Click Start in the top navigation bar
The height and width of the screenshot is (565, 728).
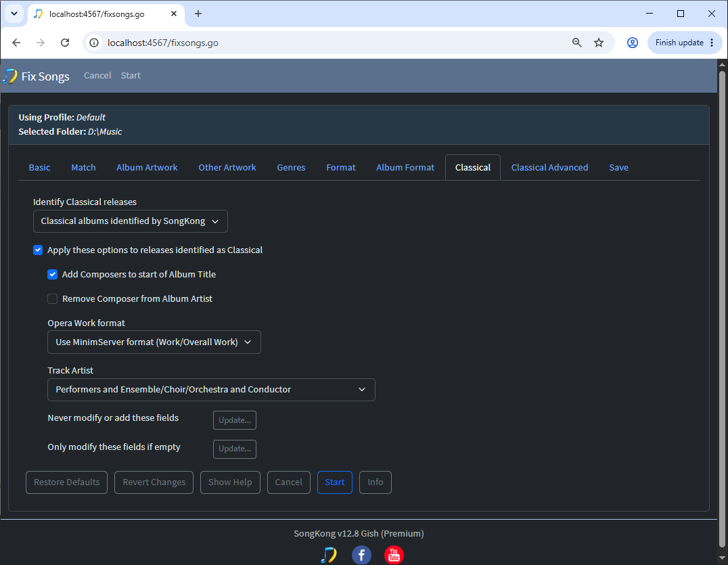(x=131, y=76)
